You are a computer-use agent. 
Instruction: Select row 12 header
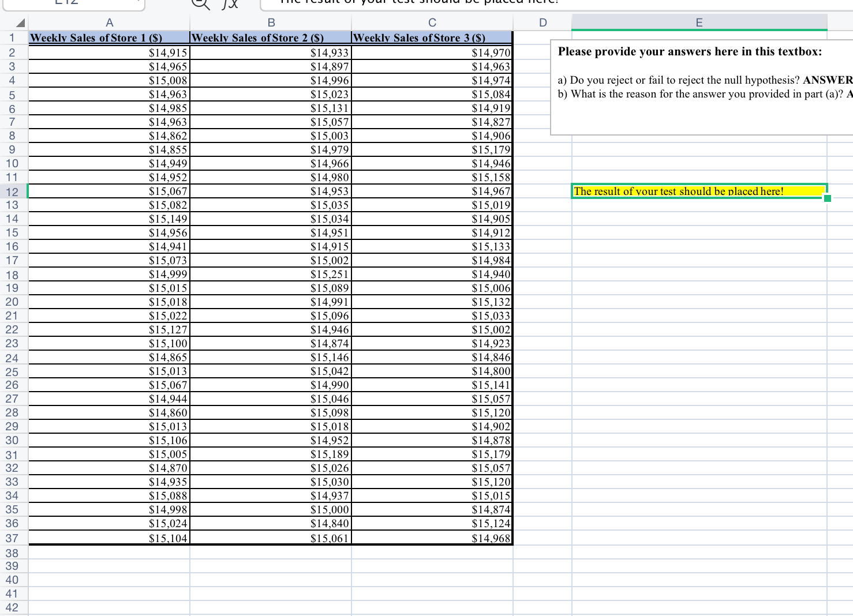pos(12,191)
